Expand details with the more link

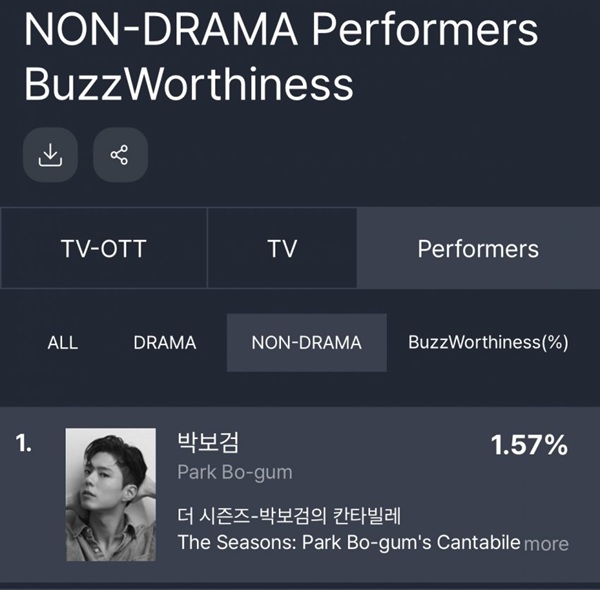(546, 544)
